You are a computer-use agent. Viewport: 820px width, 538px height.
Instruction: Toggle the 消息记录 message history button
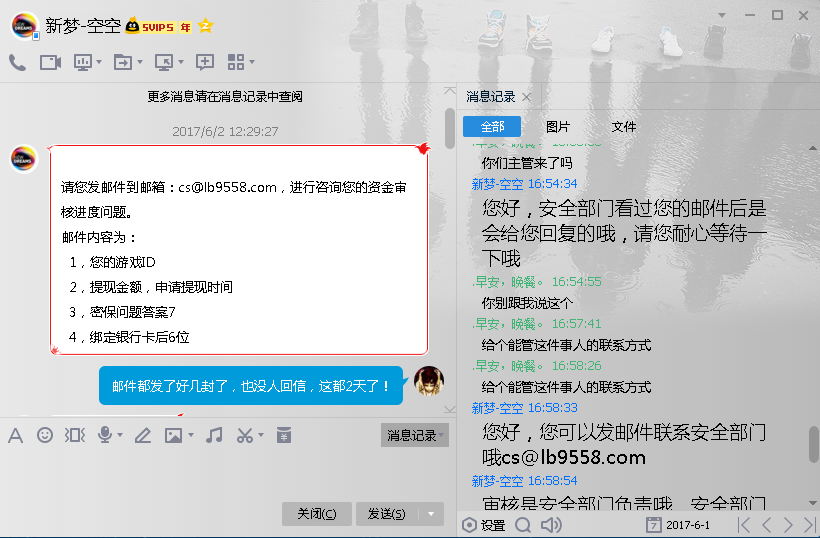pos(415,435)
